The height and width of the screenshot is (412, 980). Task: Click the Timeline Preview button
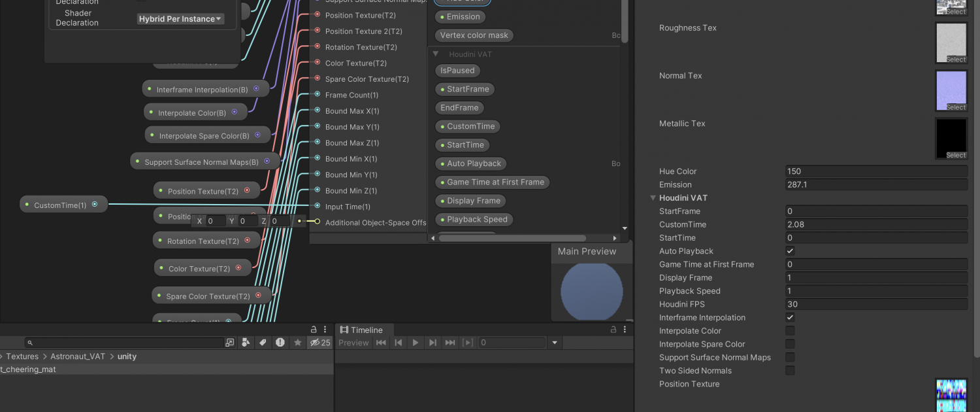click(x=353, y=343)
